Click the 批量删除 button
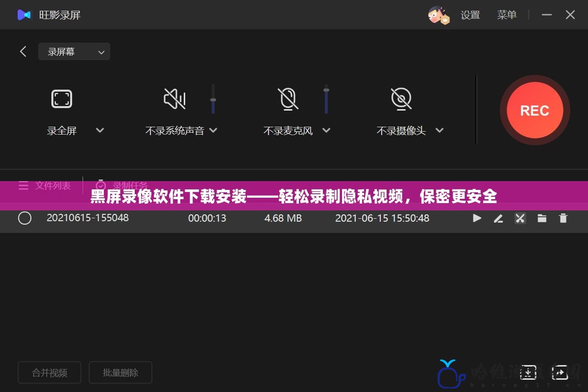The width and height of the screenshot is (588, 392). pyautogui.click(x=121, y=372)
